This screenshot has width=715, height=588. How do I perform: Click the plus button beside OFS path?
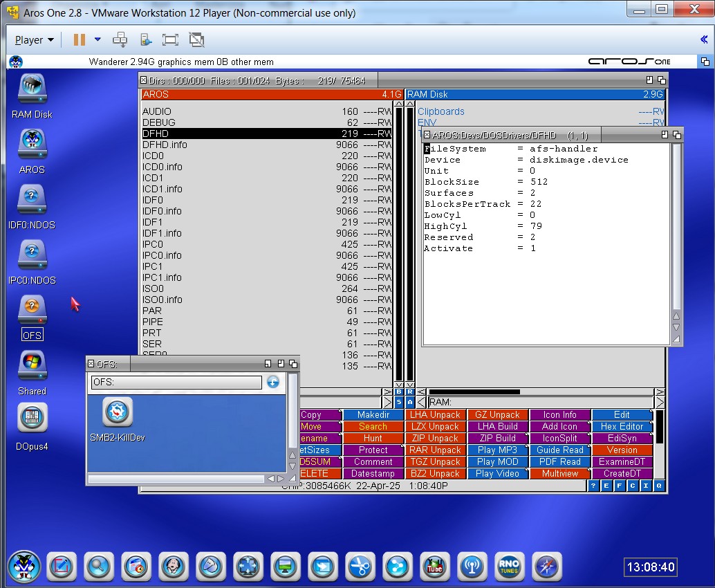(273, 382)
